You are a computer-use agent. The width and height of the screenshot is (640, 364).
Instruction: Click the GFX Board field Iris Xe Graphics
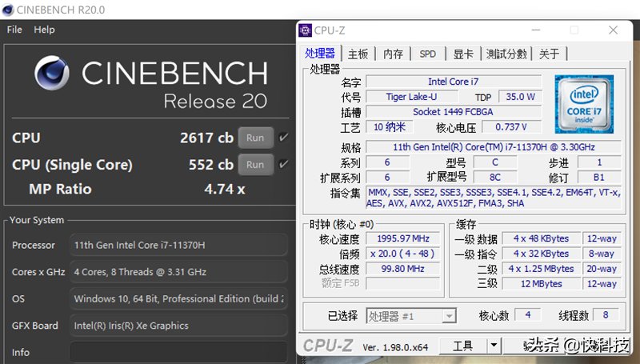click(178, 326)
